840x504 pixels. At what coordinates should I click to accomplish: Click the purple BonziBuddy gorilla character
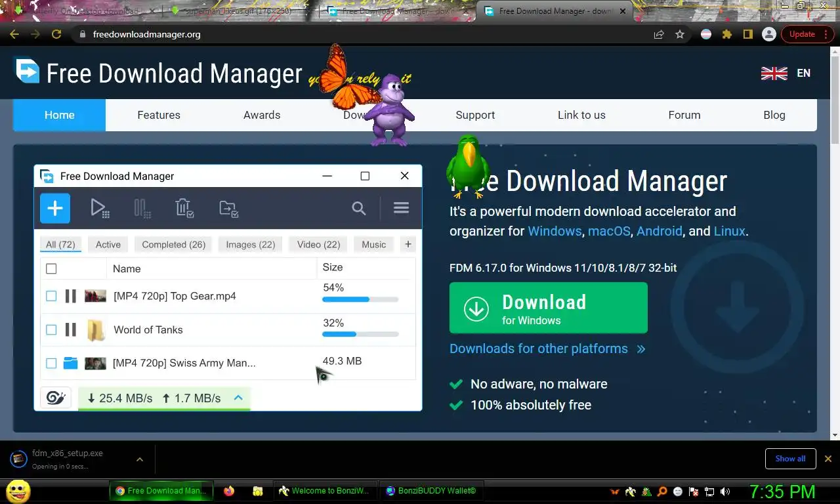coord(389,110)
